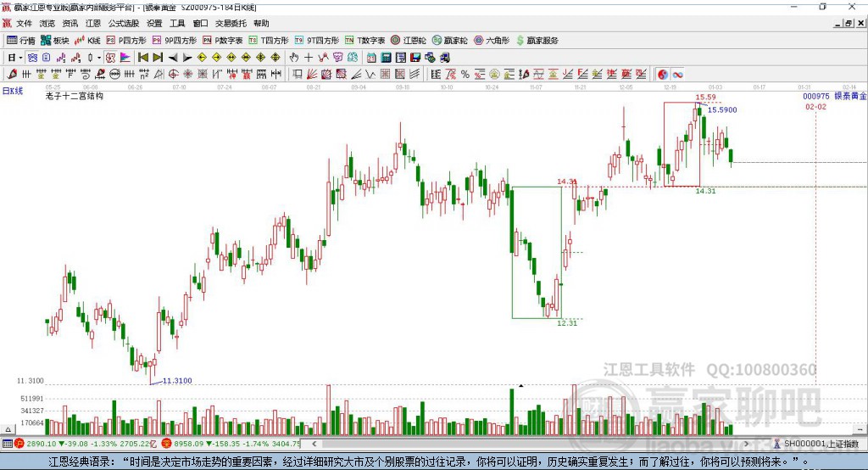The height and width of the screenshot is (470, 868).
Task: Click the 000975 银泰黄金 stock label
Action: coord(835,97)
